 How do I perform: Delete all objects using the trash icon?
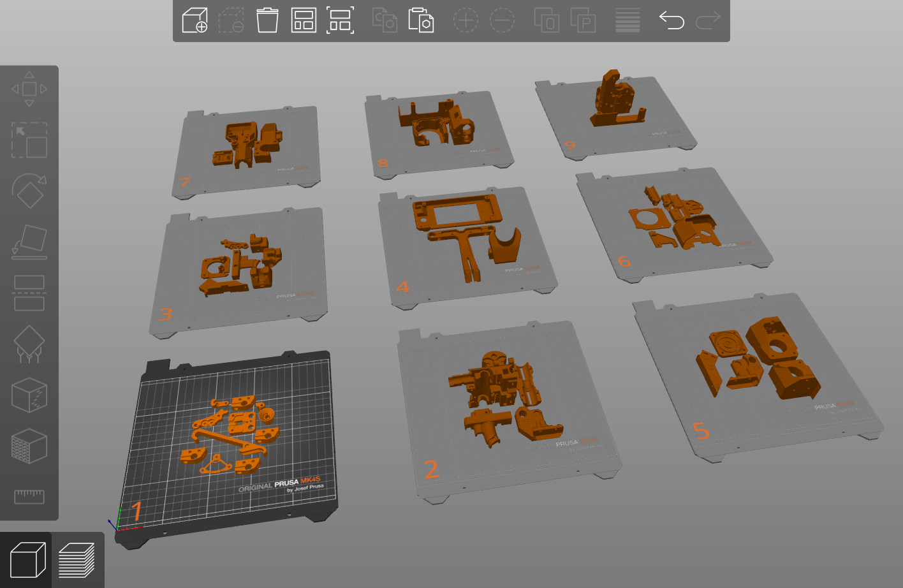point(267,20)
